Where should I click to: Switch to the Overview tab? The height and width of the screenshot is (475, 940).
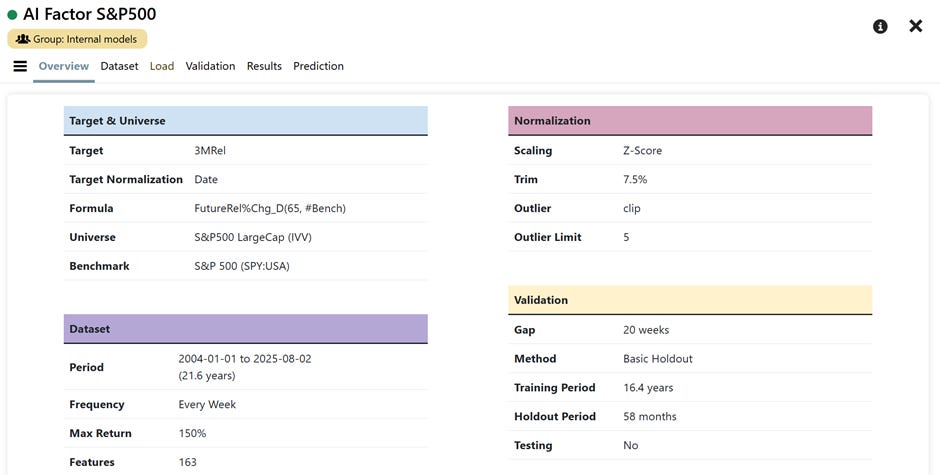64,66
